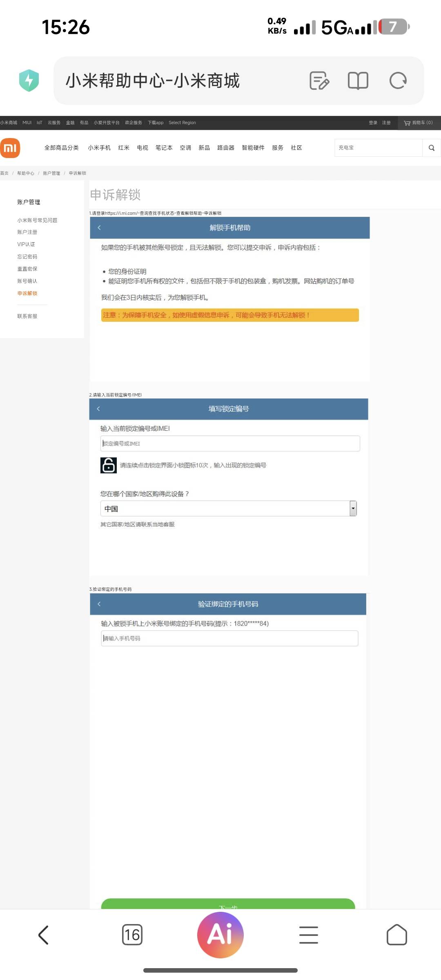Image resolution: width=441 pixels, height=980 pixels.
Task: Open the note edit icon in address bar
Action: [x=319, y=80]
